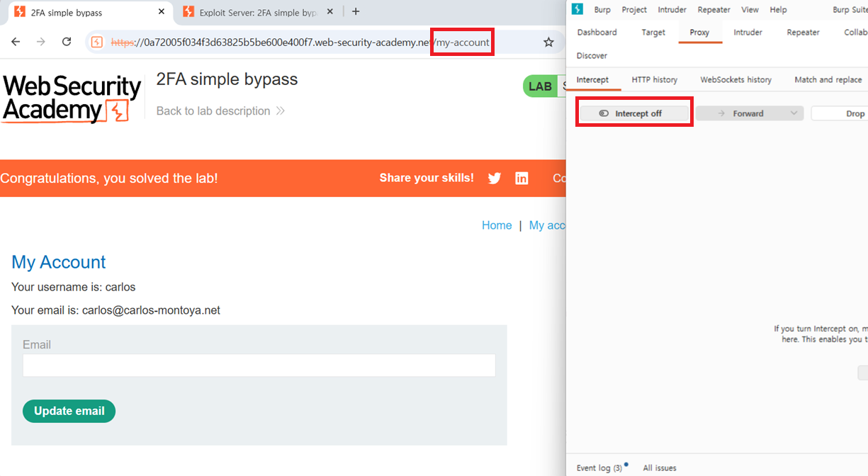Go back in Chrome history
Image resolution: width=868 pixels, height=476 pixels.
coord(16,42)
